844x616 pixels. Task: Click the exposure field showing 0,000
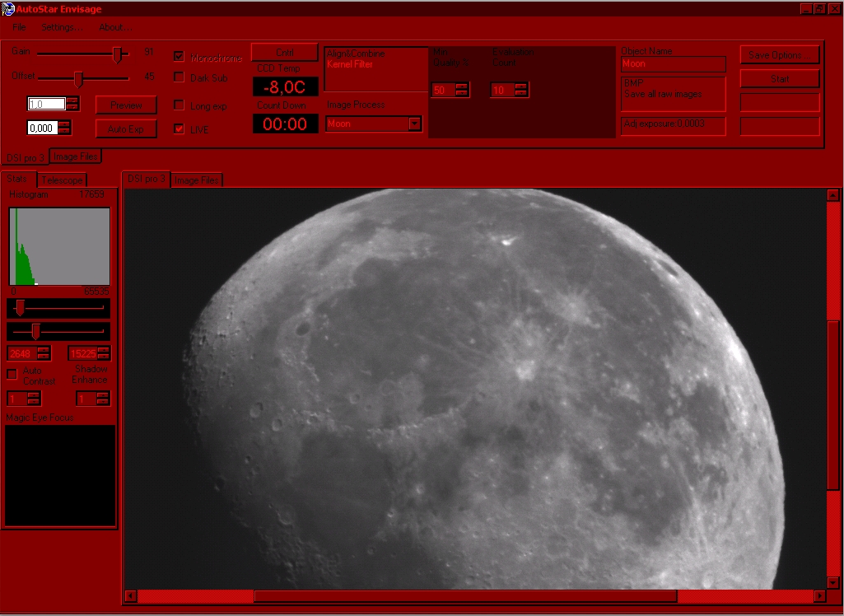tap(42, 128)
